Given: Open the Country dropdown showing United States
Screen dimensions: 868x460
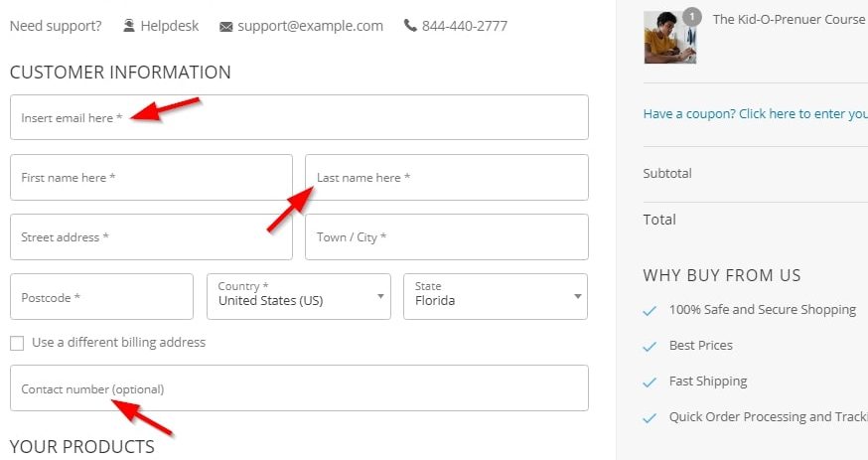Looking at the screenshot, I should [299, 296].
